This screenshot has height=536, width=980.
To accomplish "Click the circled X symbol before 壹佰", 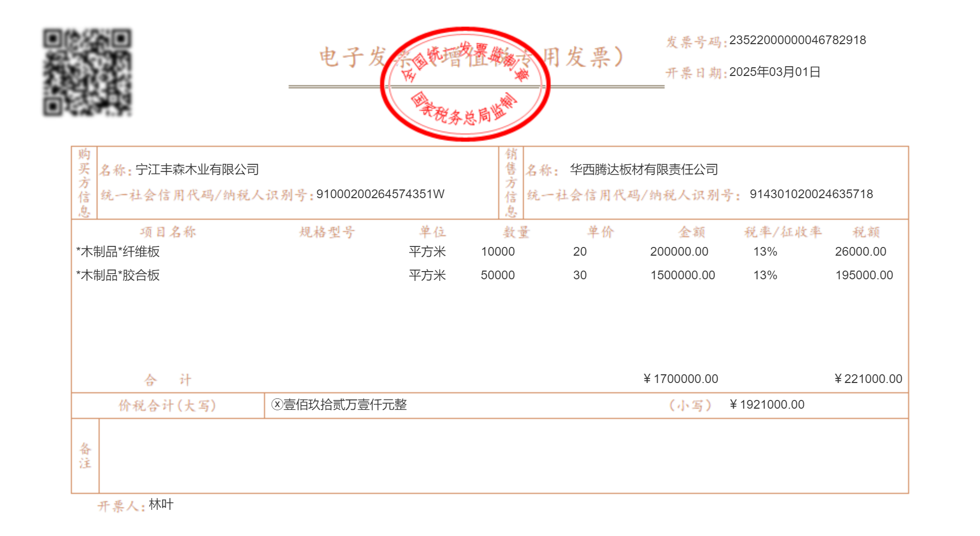I will point(277,405).
